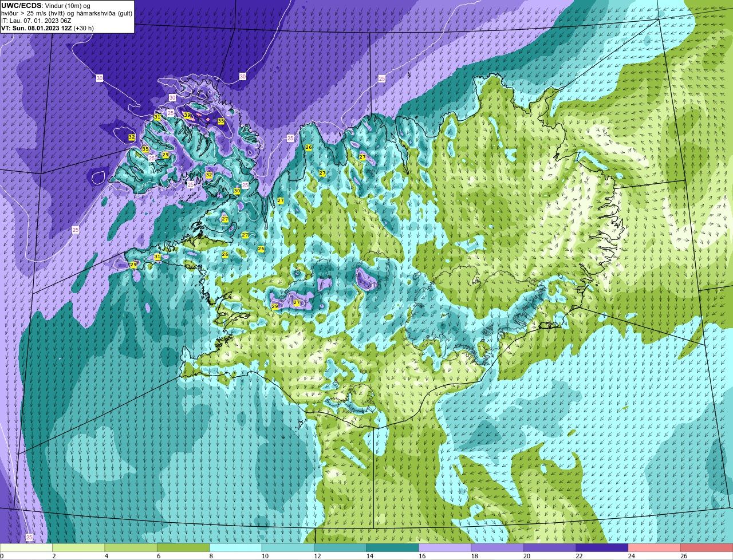Viewport: 733px width, 560px height.
Task: Click the '16' tick label on the legend
Action: coord(421,556)
